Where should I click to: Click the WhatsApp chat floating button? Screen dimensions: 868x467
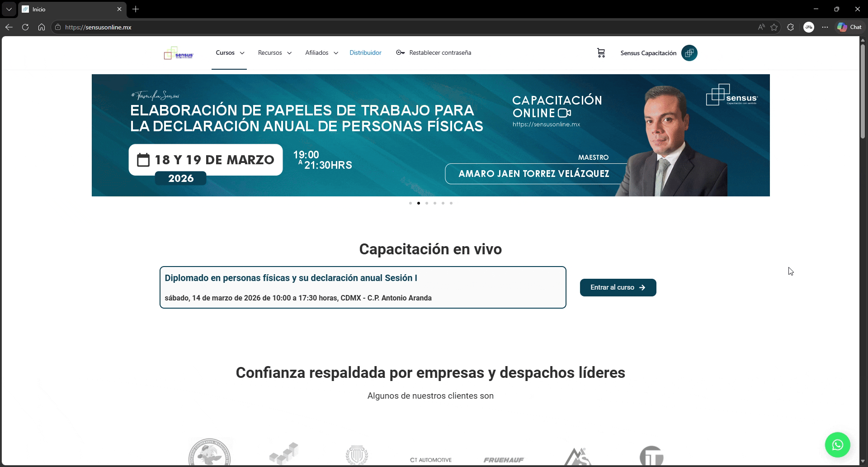837,445
